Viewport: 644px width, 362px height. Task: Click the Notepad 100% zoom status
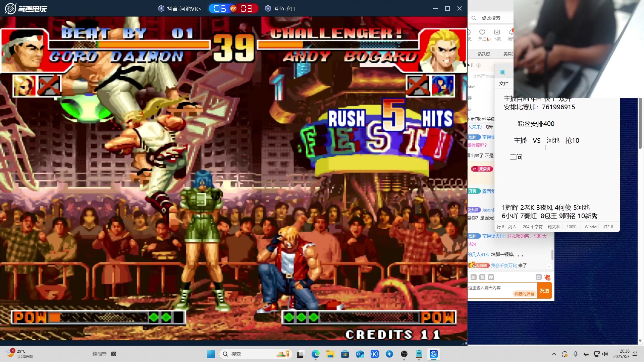572,227
